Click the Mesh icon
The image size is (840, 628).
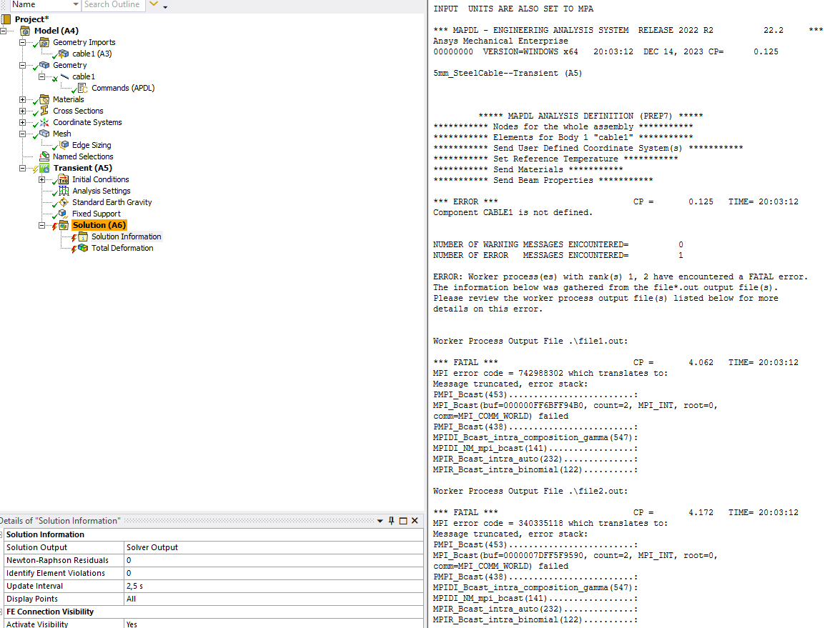[x=44, y=134]
